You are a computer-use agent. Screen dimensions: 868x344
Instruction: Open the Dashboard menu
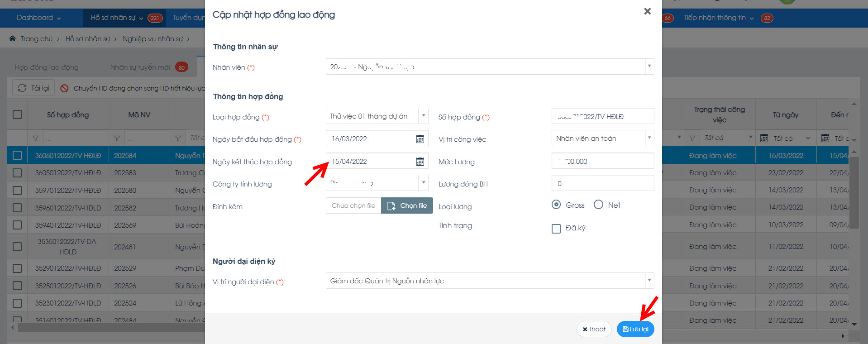coord(38,18)
